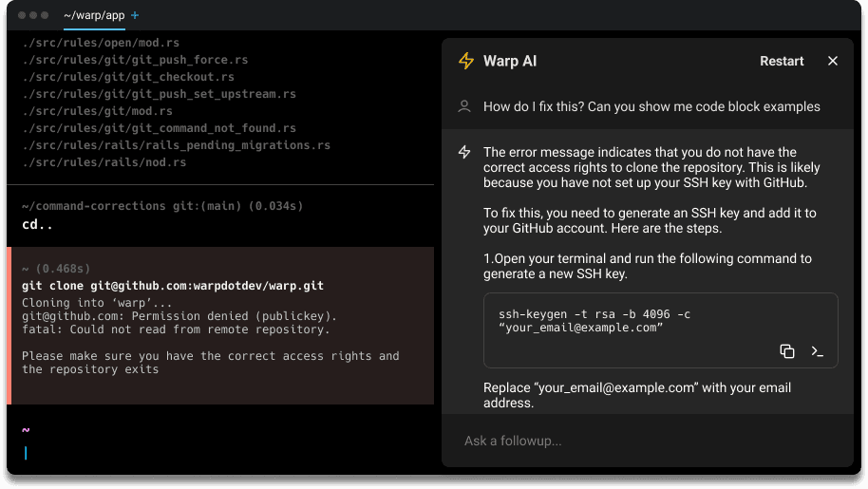Image resolution: width=868 pixels, height=489 pixels.
Task: Select the ~/warp/app tab
Action: (93, 16)
